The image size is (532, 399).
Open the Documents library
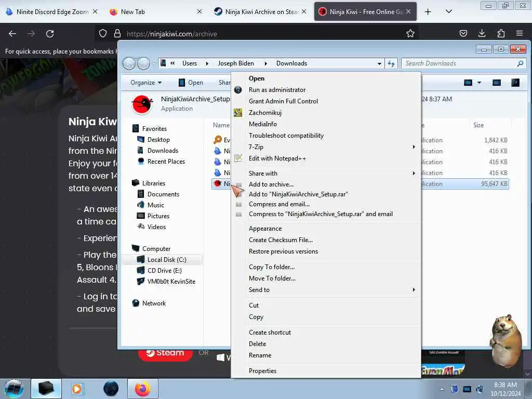tap(163, 194)
